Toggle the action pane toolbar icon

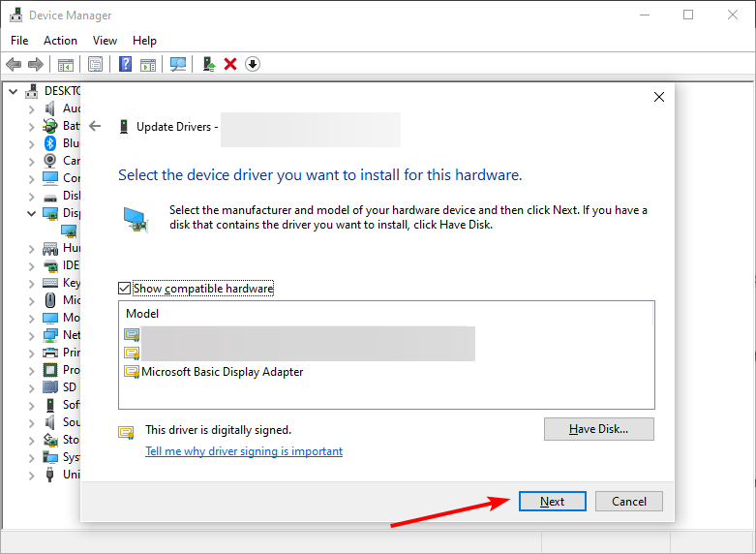(x=148, y=64)
